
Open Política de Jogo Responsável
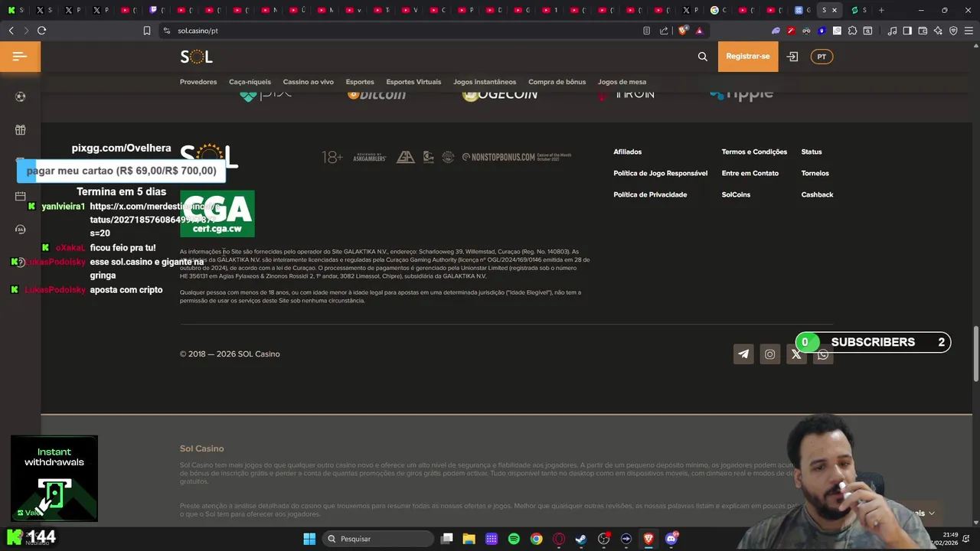click(x=660, y=173)
